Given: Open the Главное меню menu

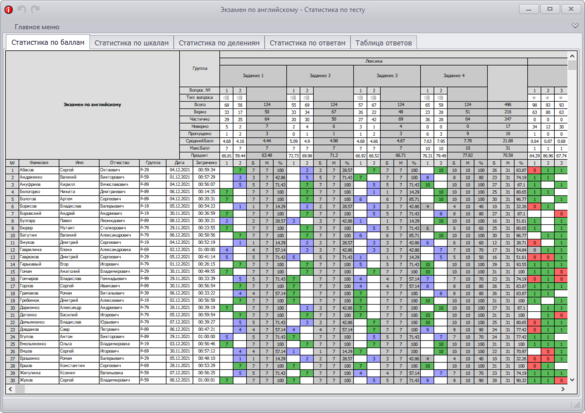Looking at the screenshot, I should click(37, 27).
